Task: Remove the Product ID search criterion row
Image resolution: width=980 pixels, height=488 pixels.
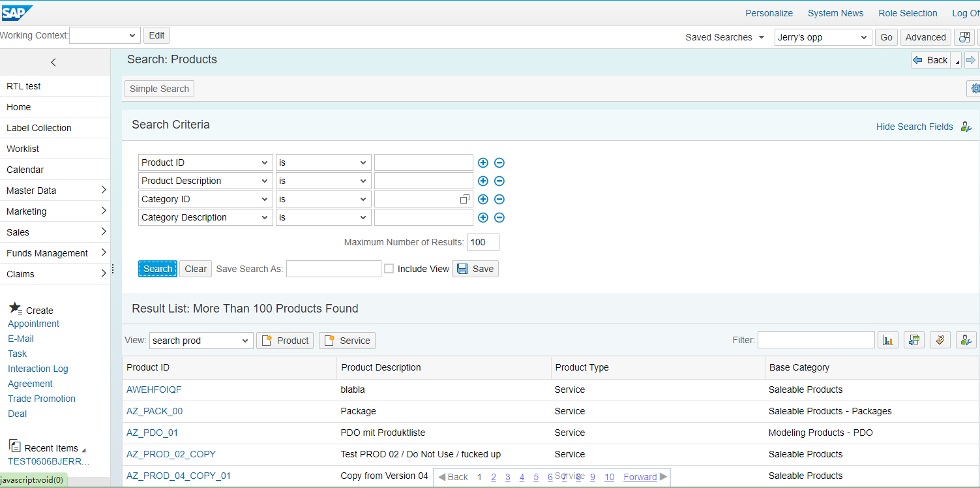Action: point(499,163)
